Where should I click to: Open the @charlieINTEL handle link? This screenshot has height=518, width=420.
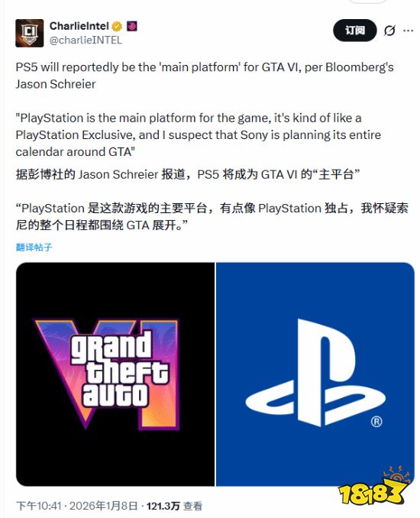tap(86, 40)
